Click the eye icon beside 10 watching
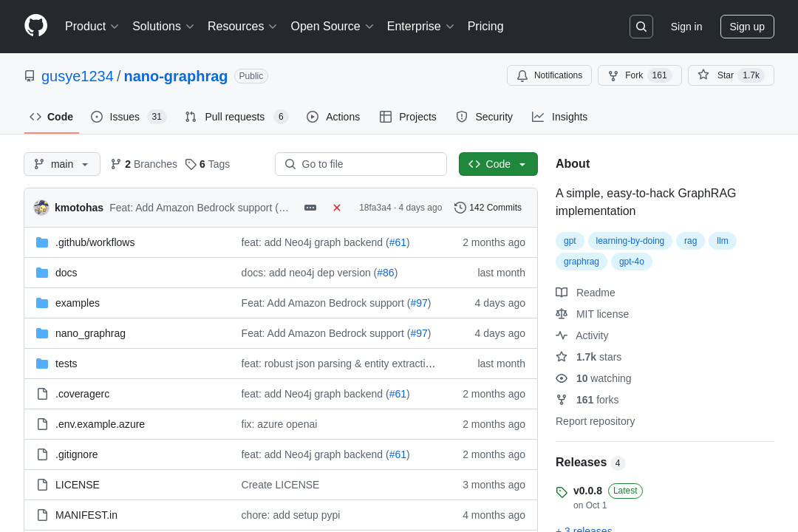 click(x=562, y=378)
